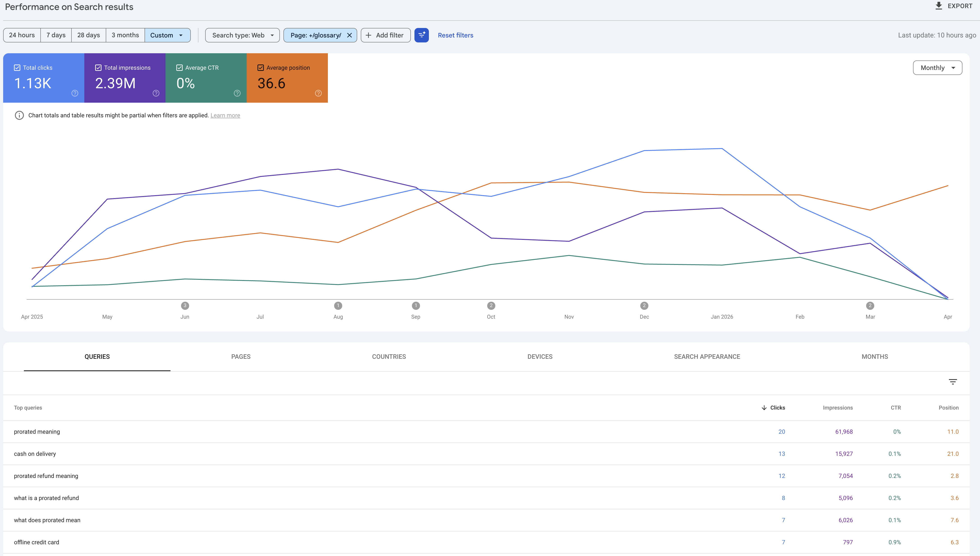Click the blue filter suggestions icon
The height and width of the screenshot is (556, 980).
(x=421, y=35)
